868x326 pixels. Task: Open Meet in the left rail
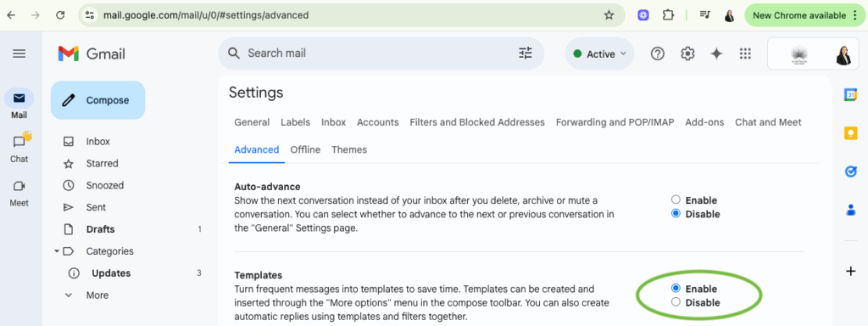tap(19, 193)
